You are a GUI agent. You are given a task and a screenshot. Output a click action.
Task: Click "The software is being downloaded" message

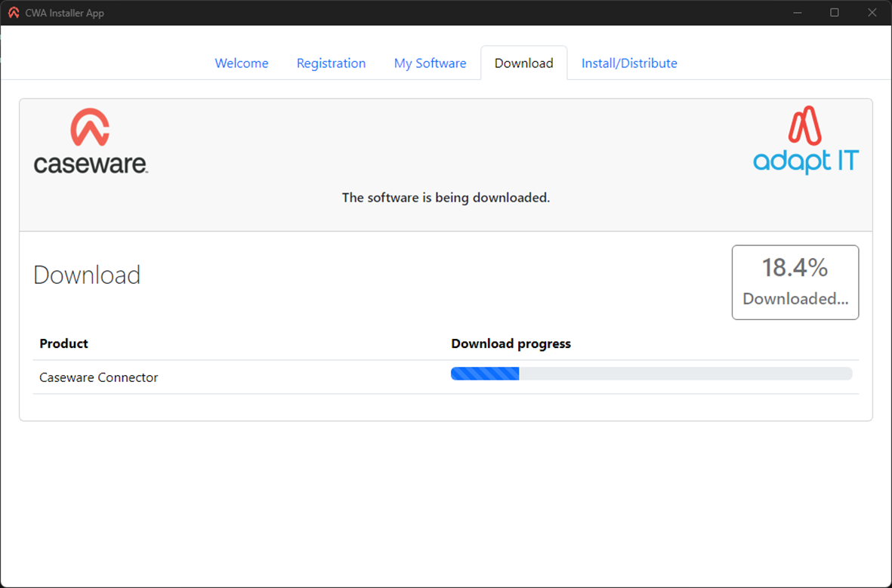tap(446, 198)
